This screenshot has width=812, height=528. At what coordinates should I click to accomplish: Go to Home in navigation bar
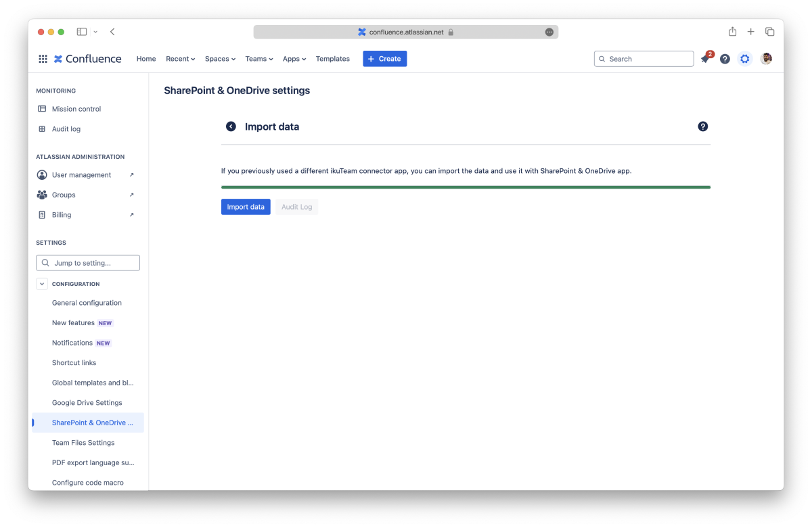click(146, 59)
